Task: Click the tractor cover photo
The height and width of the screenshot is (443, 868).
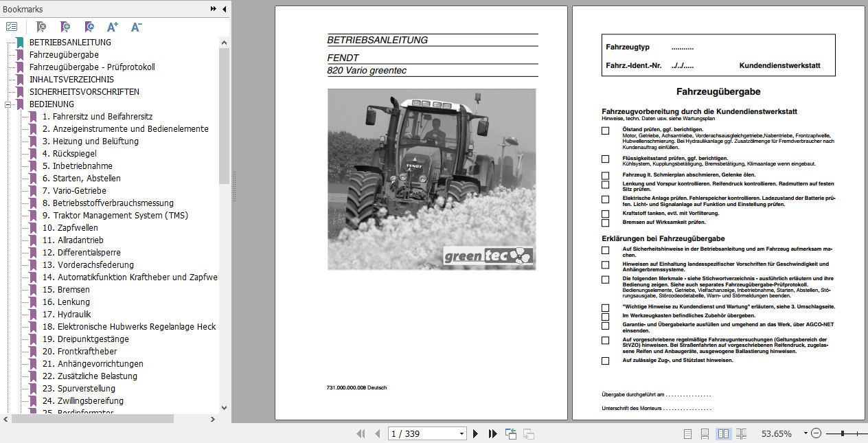Action: pos(431,179)
